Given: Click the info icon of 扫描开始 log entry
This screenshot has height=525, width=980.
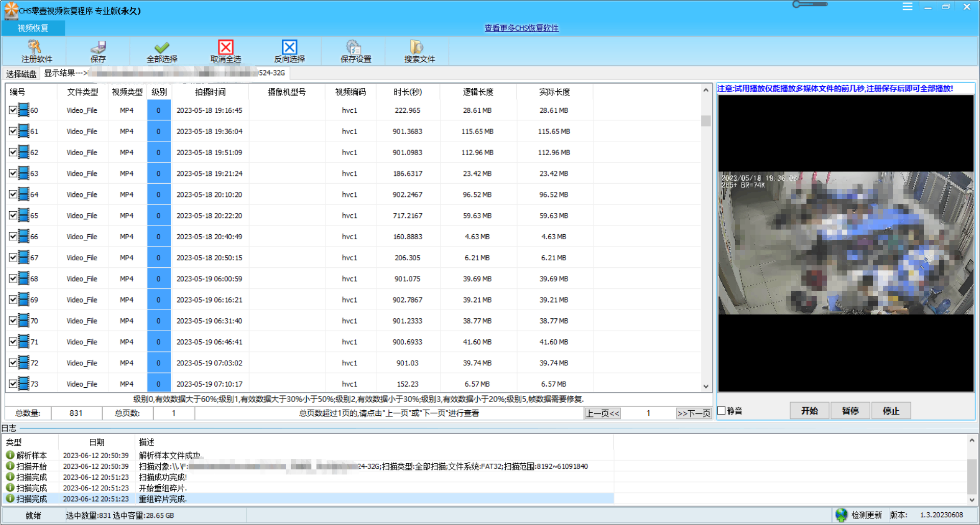Looking at the screenshot, I should (10, 466).
